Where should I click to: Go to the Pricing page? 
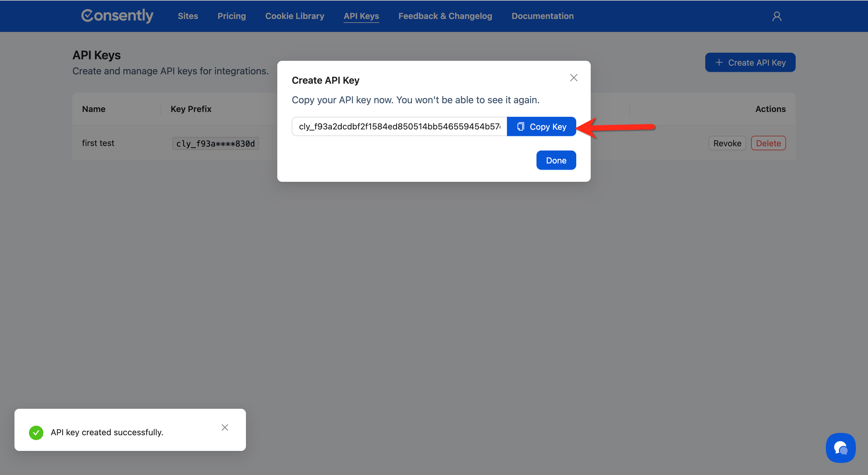[x=231, y=16]
